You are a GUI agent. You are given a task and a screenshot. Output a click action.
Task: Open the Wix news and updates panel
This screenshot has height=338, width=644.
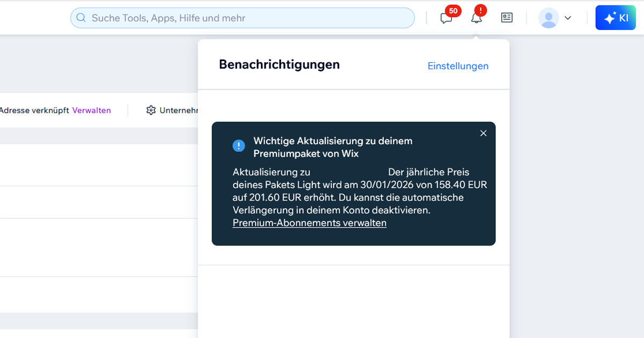[506, 17]
